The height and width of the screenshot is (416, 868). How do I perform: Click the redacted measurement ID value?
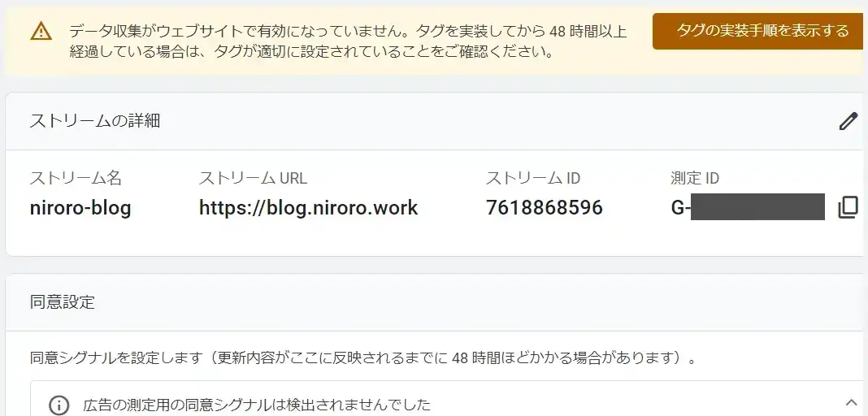pyautogui.click(x=757, y=208)
